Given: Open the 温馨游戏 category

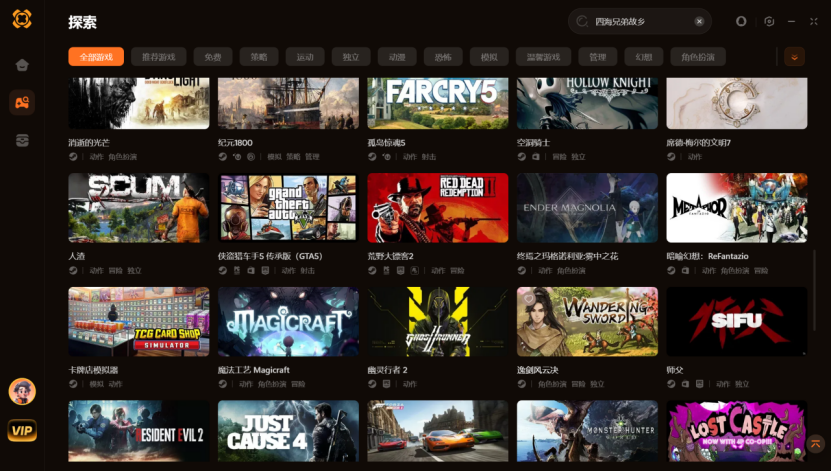Looking at the screenshot, I should coord(543,57).
